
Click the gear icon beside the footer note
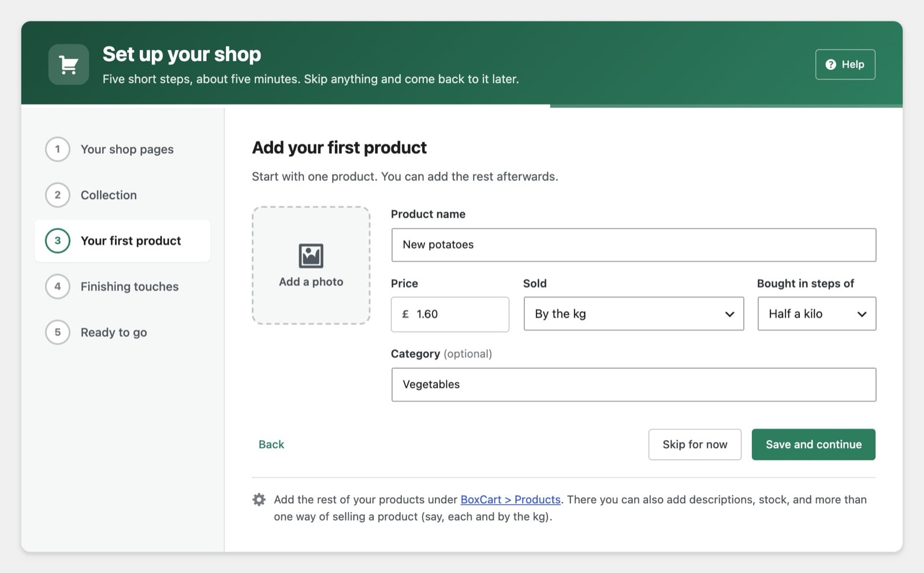(259, 500)
